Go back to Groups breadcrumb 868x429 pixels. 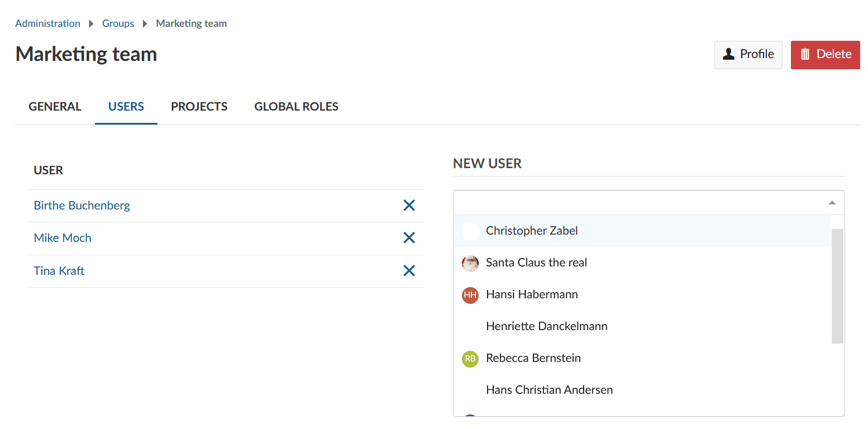click(x=118, y=23)
